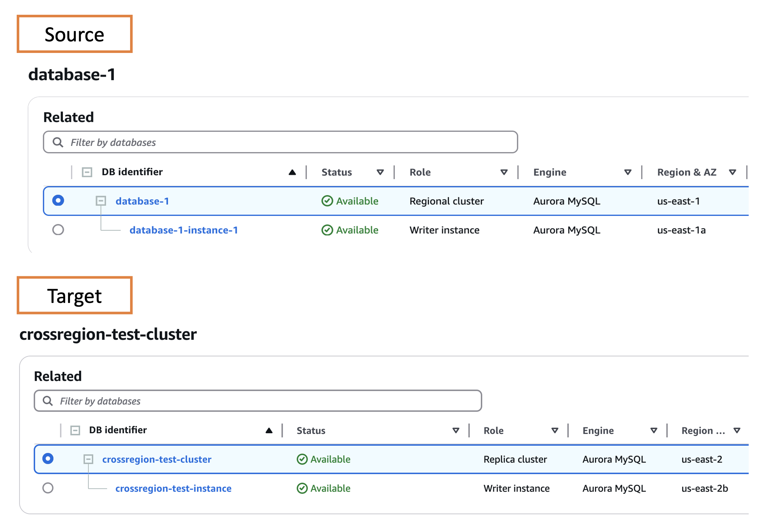Click the search icon in target filter box
Image resolution: width=767 pixels, height=532 pixels.
tap(48, 401)
